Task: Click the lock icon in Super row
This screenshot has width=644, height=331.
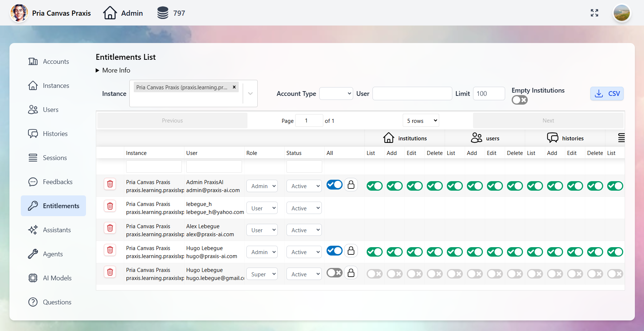Action: [x=351, y=273]
